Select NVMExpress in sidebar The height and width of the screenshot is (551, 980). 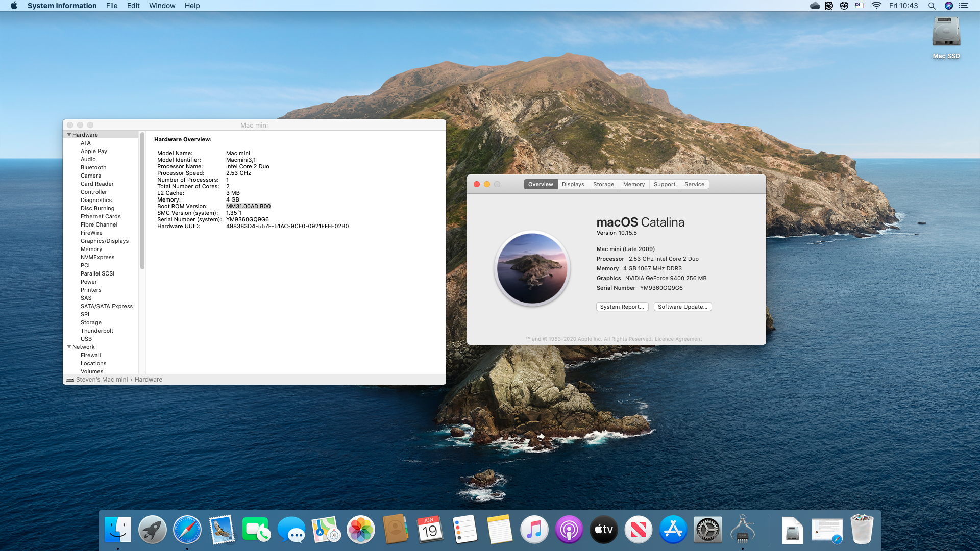pos(97,257)
